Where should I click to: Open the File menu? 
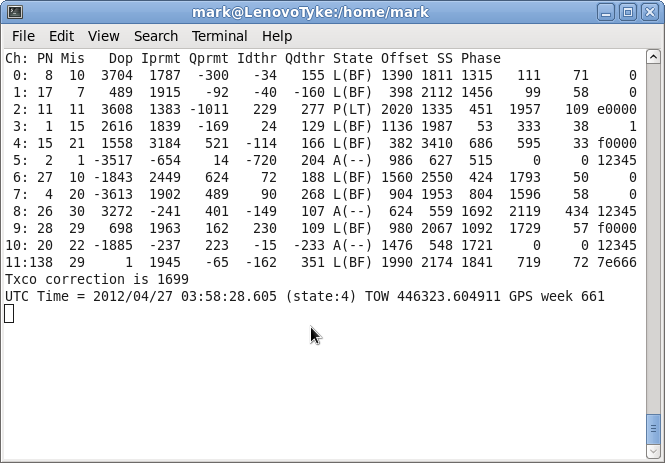click(x=23, y=36)
